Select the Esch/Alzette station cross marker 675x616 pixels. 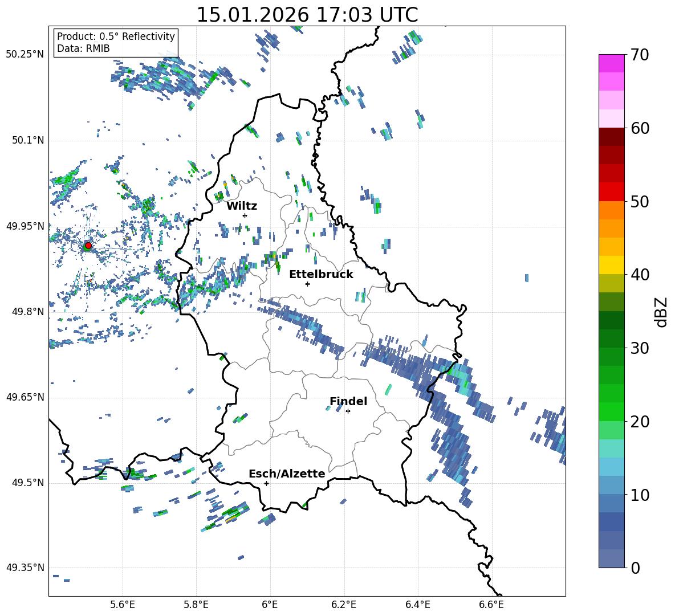(266, 483)
